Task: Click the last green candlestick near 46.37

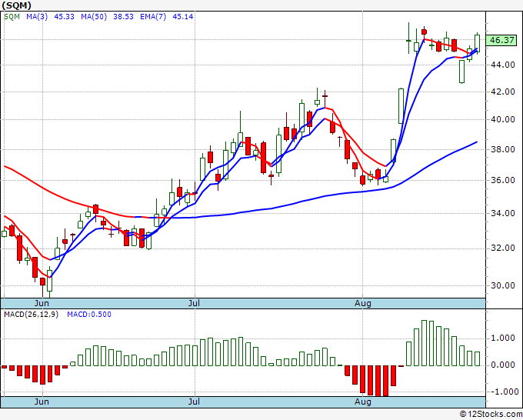Action: click(x=478, y=43)
